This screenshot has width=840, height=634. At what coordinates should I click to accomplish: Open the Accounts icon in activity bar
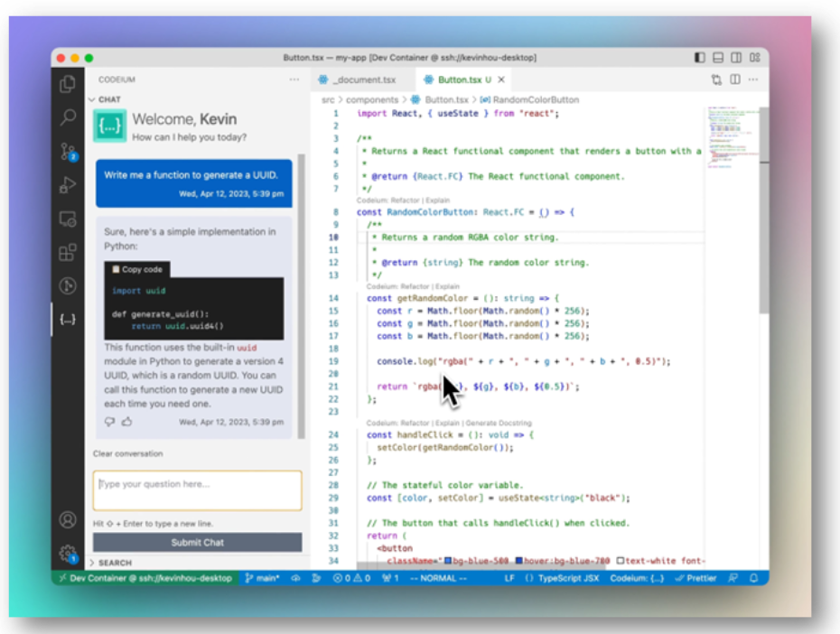68,520
